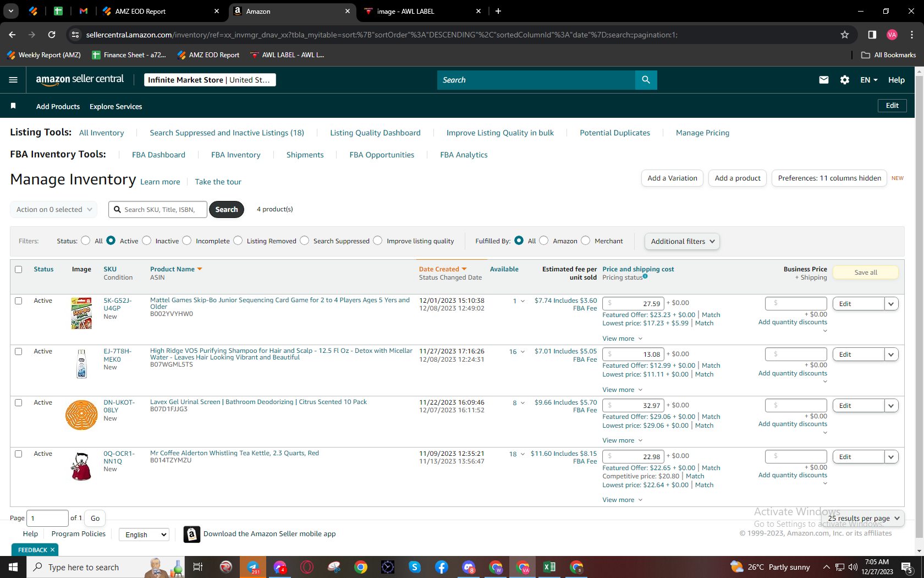This screenshot has height=578, width=924.
Task: Open Opera browser from the taskbar
Action: click(x=307, y=567)
